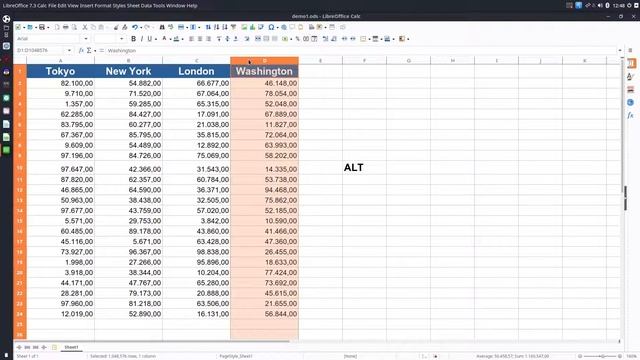Open the Help menu
Image resolution: width=640 pixels, height=360 pixels.
pyautogui.click(x=192, y=6)
